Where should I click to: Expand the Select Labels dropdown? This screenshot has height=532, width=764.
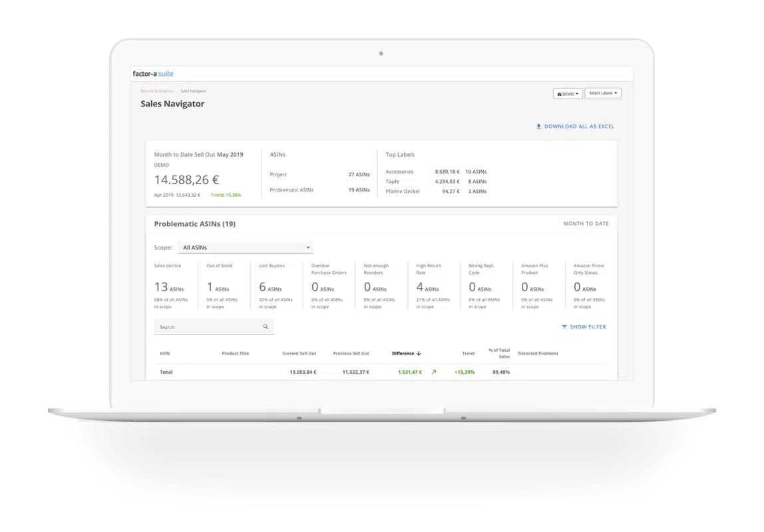[x=603, y=93]
